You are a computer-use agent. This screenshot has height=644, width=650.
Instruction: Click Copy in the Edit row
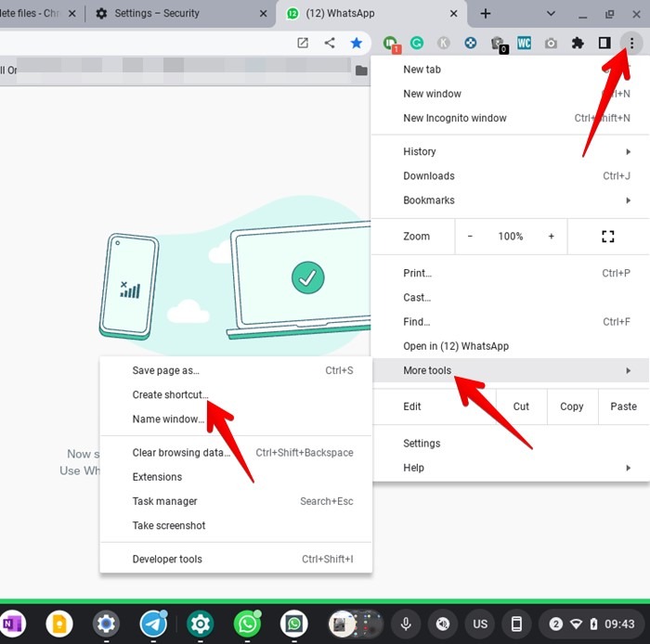(572, 406)
